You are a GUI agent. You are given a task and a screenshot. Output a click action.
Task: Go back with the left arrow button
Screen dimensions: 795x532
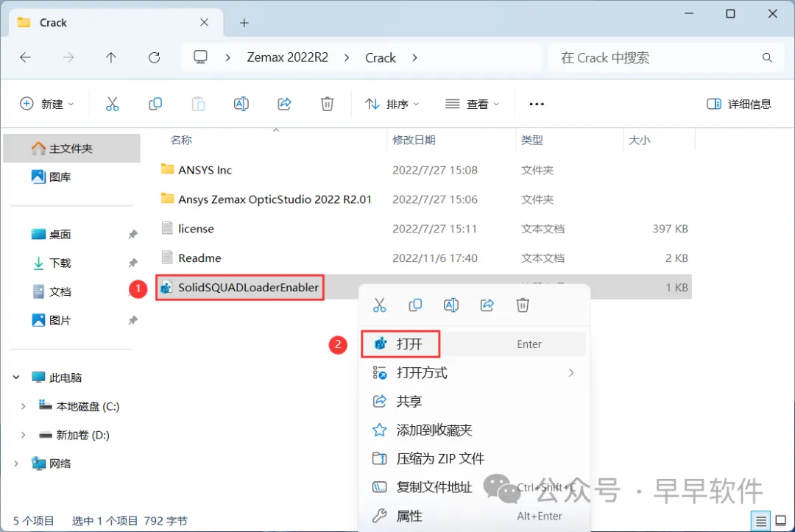click(25, 57)
